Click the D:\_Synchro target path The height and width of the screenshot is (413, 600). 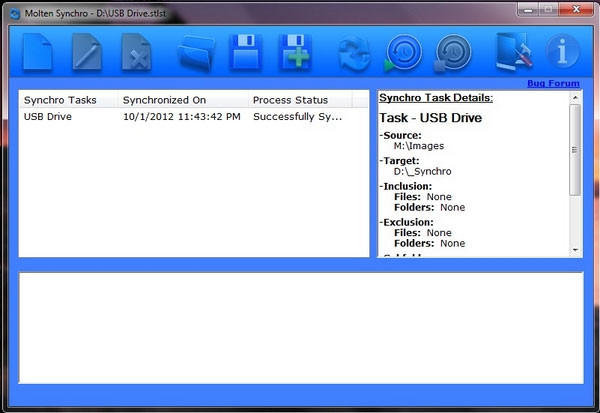422,171
